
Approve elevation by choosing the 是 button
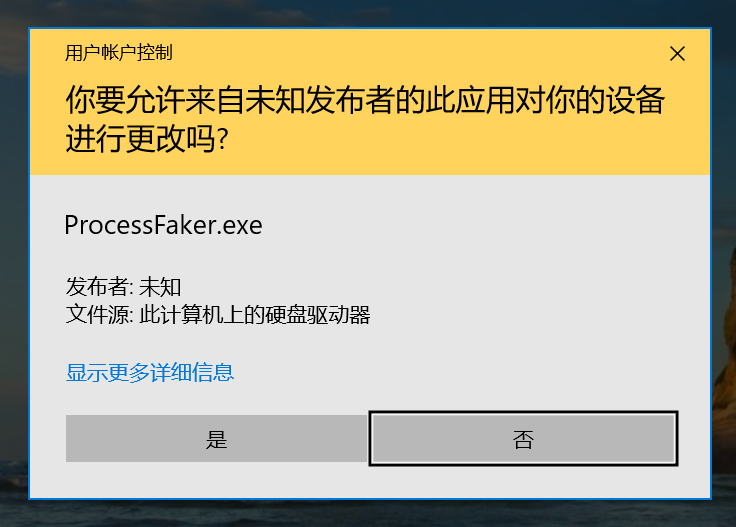coord(216,439)
